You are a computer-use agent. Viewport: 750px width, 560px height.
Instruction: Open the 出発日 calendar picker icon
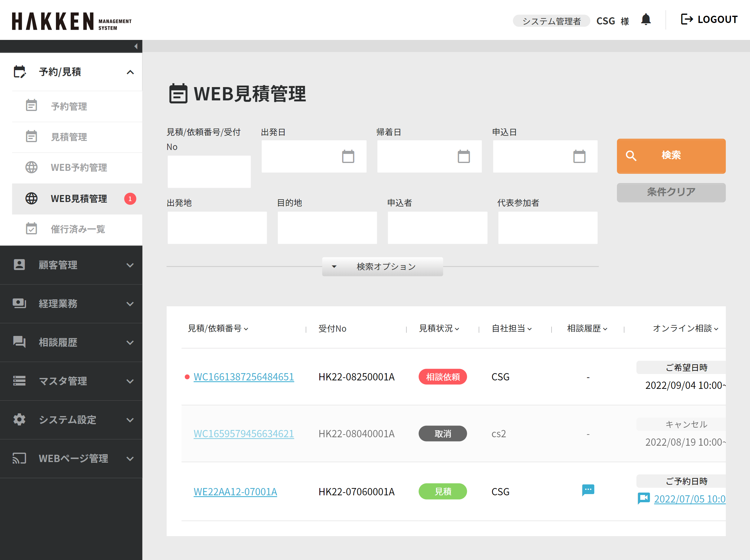[x=348, y=157]
